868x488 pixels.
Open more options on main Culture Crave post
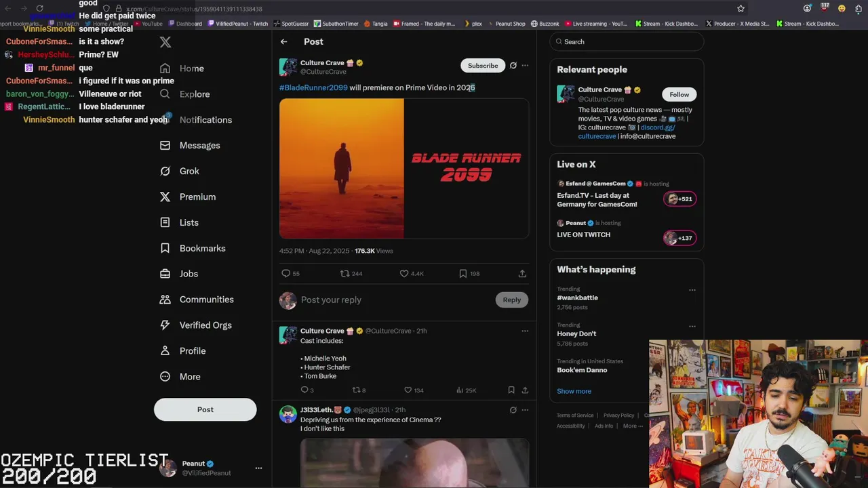(x=525, y=66)
